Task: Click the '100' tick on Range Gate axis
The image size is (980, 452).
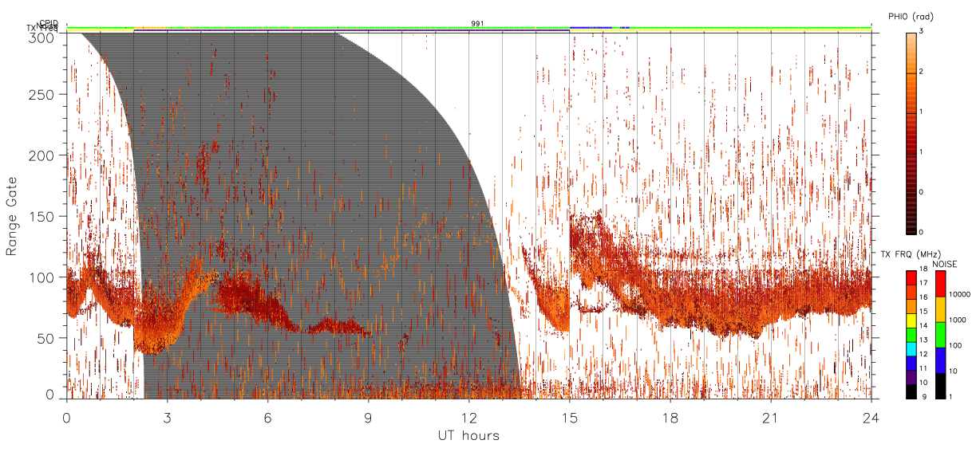Action: (44, 277)
